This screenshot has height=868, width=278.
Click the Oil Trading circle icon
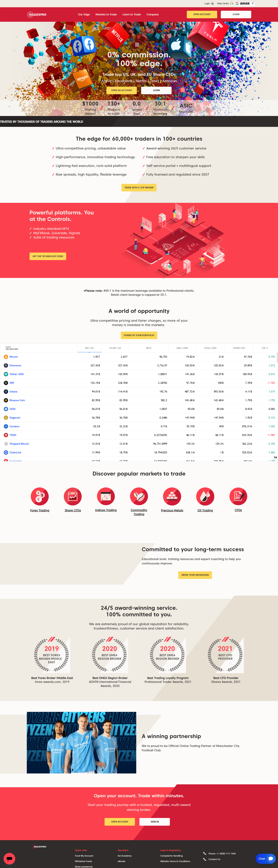click(x=205, y=496)
